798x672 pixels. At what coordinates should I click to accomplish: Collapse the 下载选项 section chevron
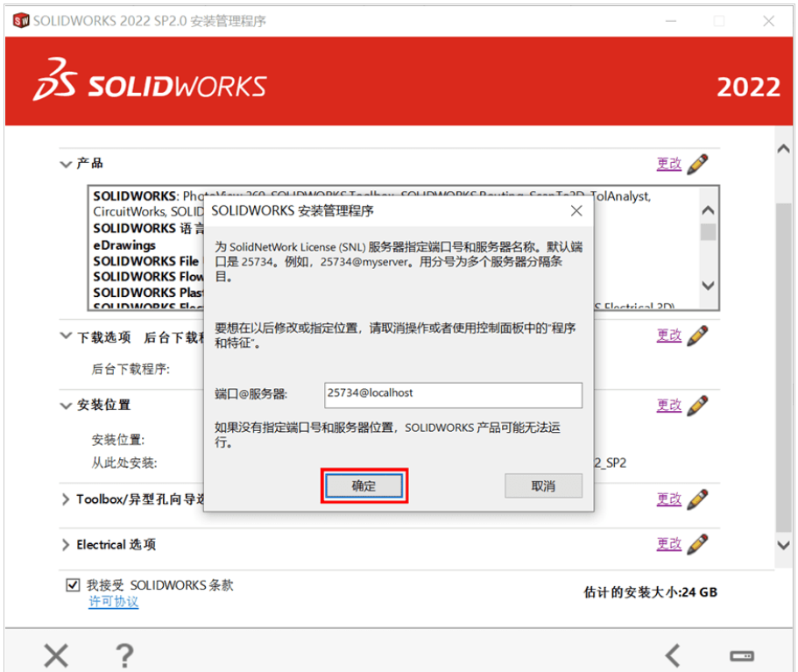[x=66, y=336]
